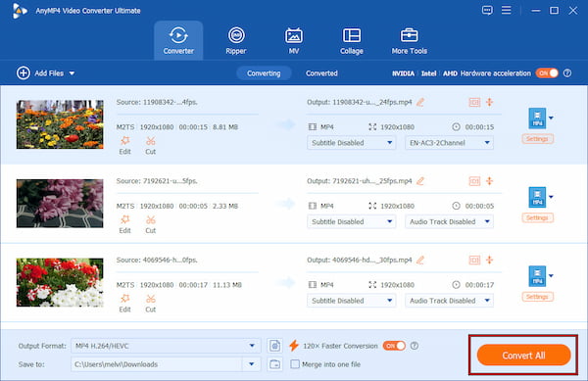Edit the 11908342 source video
This screenshot has height=381, width=588.
coord(124,145)
